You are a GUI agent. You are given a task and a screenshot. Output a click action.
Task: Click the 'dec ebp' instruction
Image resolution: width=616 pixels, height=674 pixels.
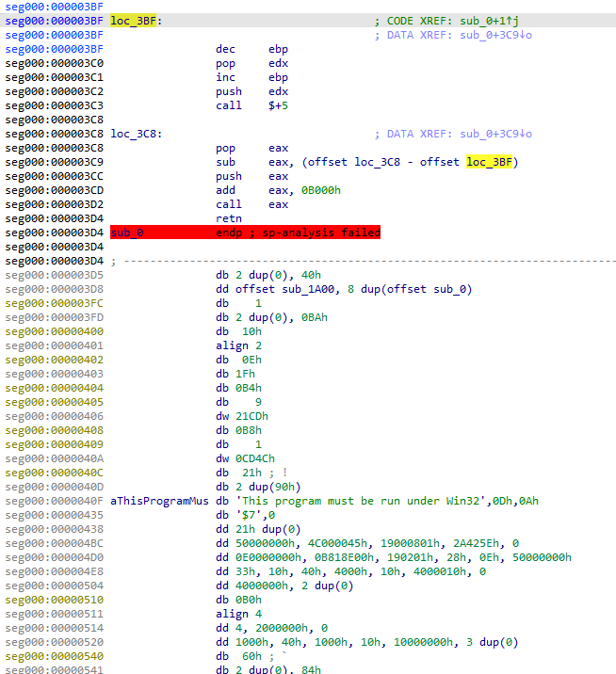pos(251,49)
